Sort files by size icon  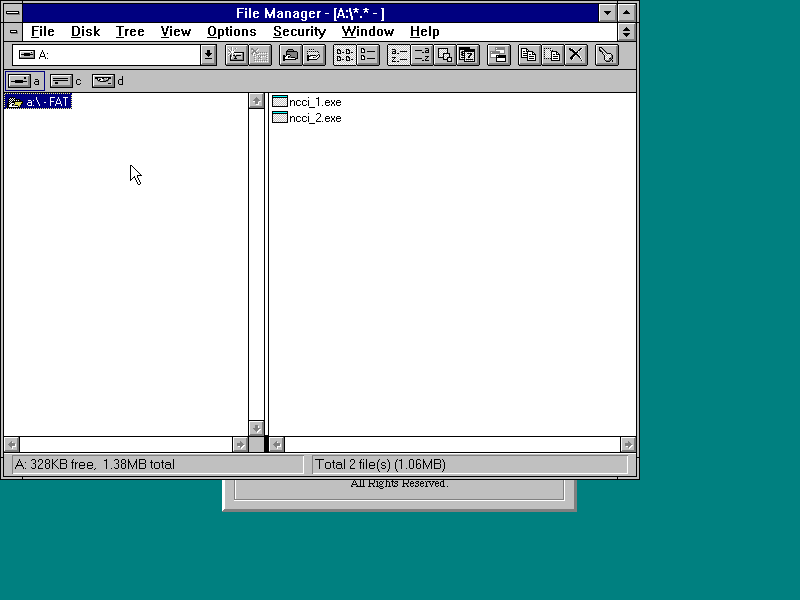tap(445, 55)
